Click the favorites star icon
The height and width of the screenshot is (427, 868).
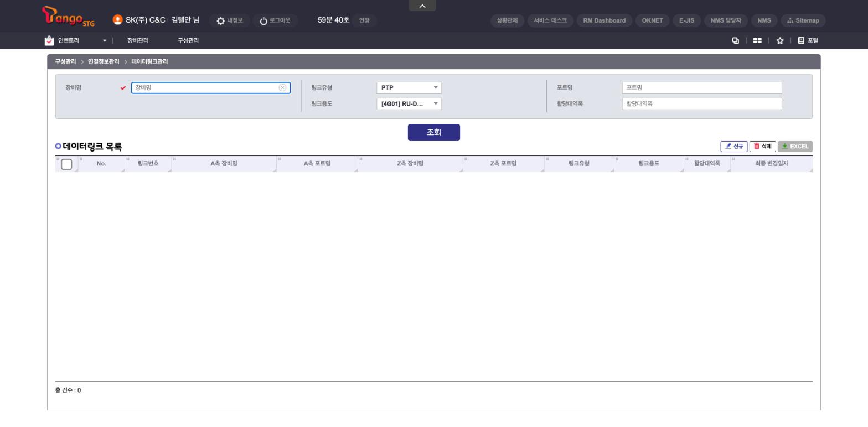point(780,40)
